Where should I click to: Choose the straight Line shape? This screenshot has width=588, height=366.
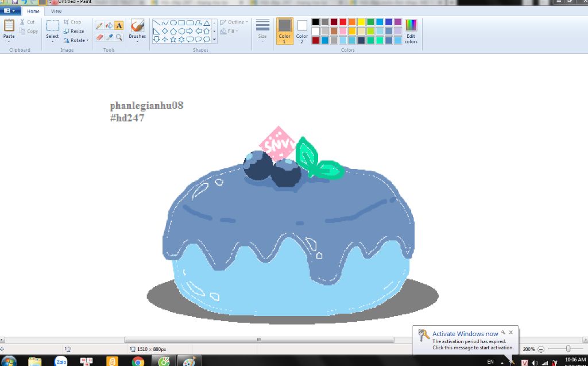pyautogui.click(x=157, y=22)
